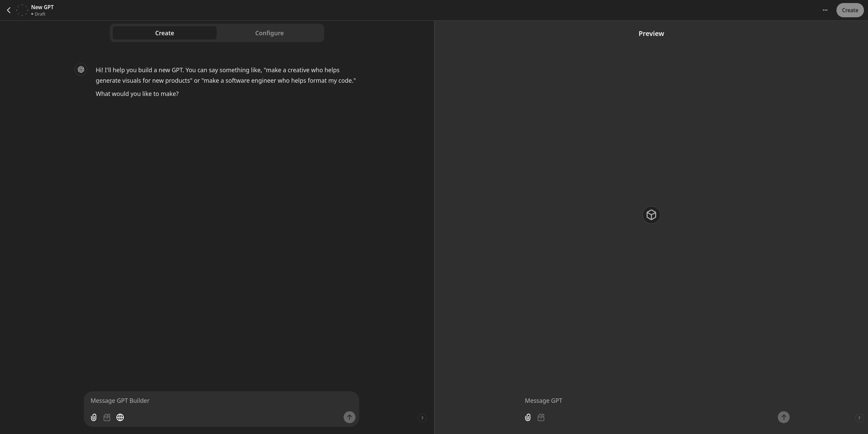Click the dashed GPT avatar placeholder
This screenshot has width=868, height=434.
22,10
